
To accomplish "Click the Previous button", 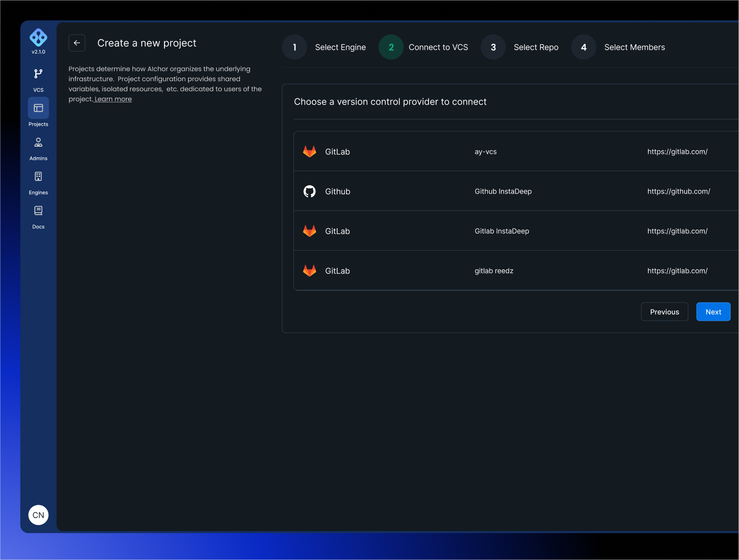I will [665, 312].
